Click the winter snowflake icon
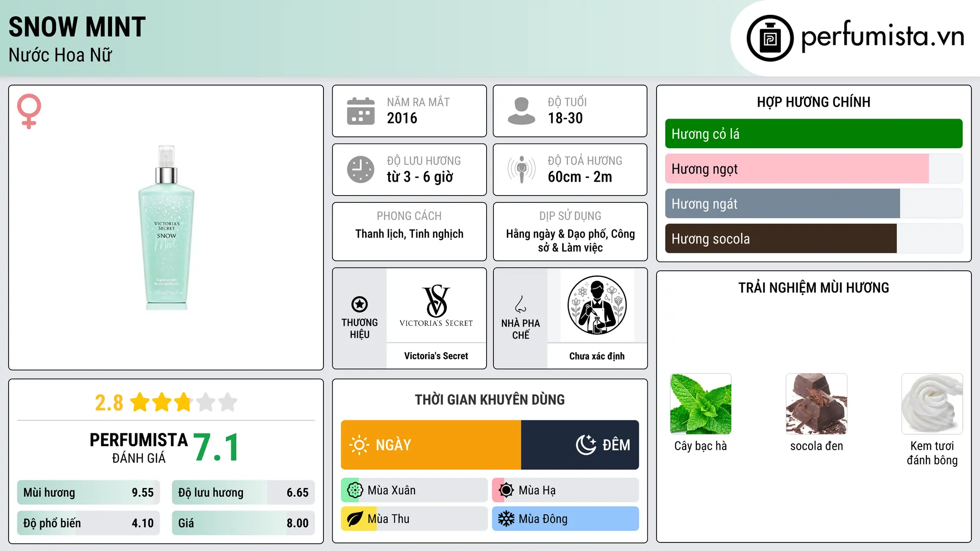 506,519
